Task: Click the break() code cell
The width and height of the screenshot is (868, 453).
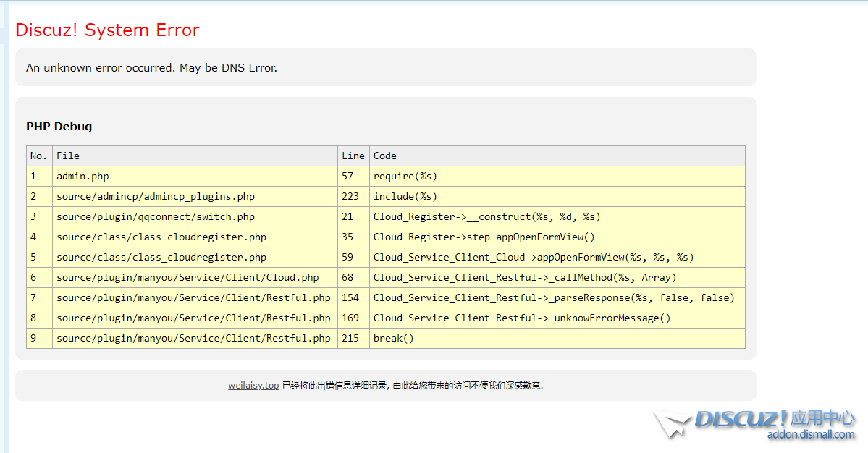Action: [394, 339]
